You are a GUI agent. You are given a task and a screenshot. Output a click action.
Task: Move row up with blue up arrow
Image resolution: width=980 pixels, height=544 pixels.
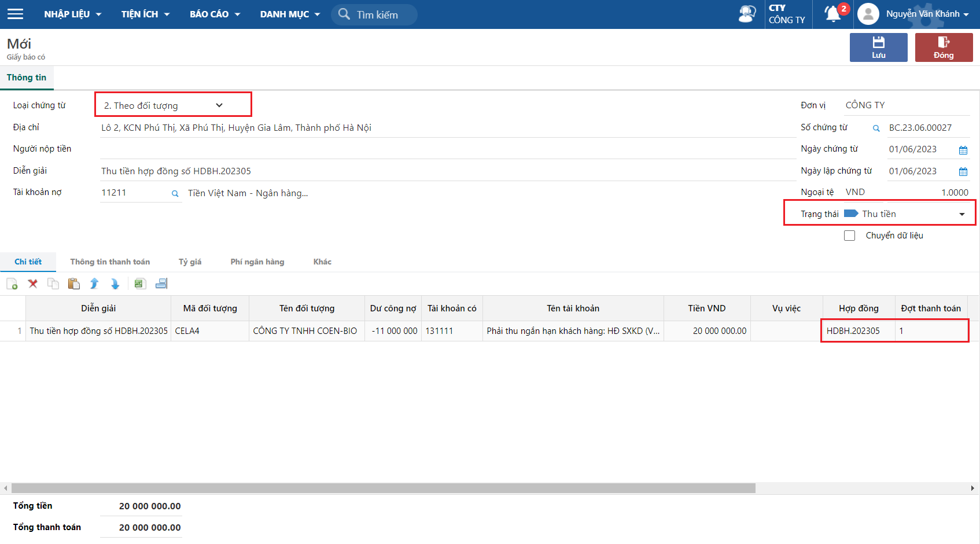[x=94, y=284]
